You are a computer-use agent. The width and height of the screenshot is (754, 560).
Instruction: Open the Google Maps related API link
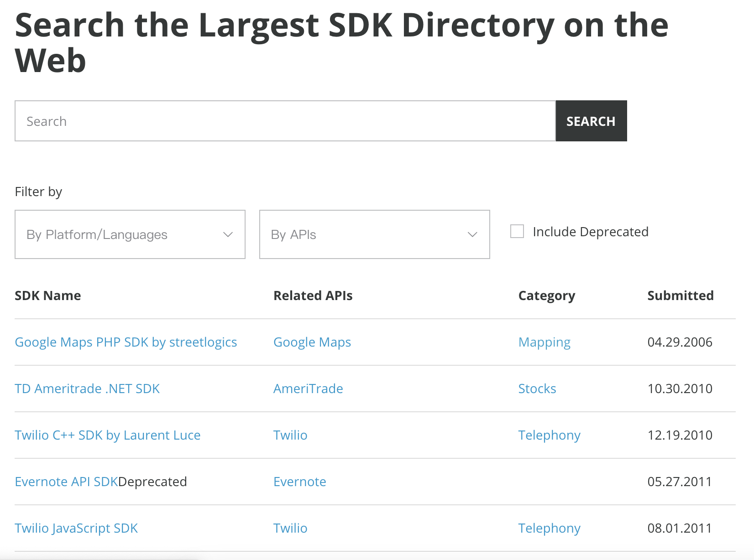click(x=312, y=342)
